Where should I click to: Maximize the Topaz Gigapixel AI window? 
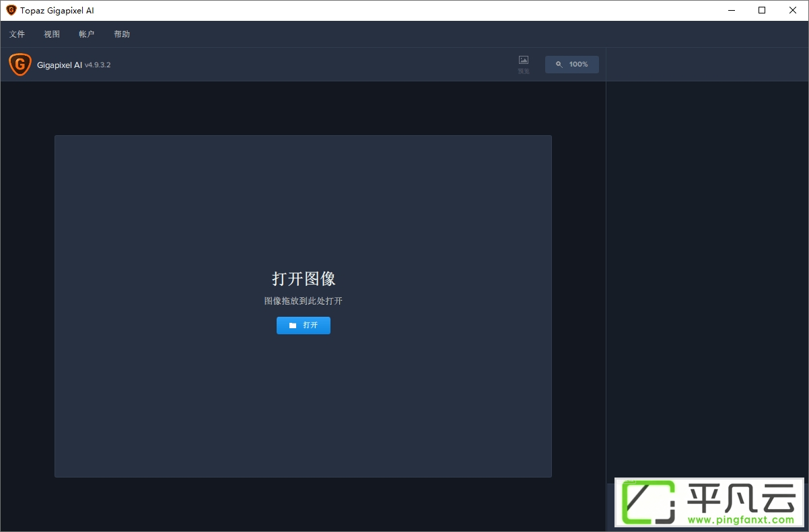coord(762,10)
